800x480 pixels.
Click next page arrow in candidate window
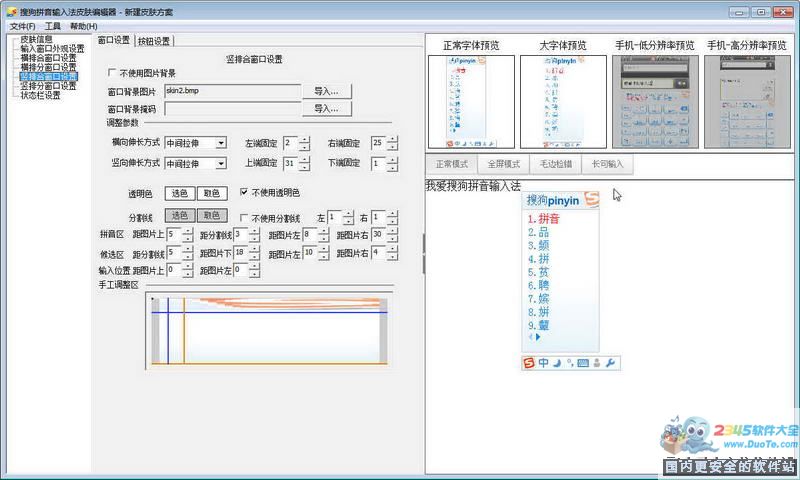(538, 337)
